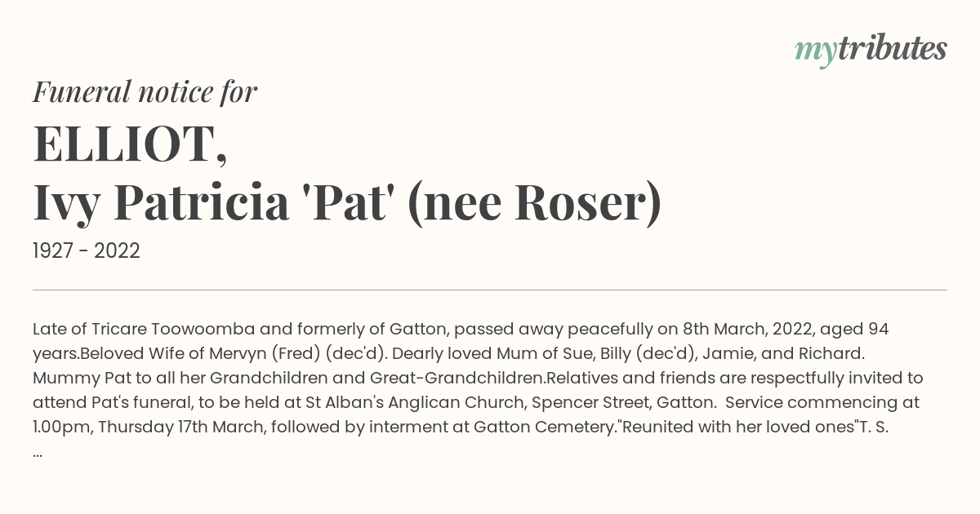Click the horizontal divider line

pyautogui.click(x=490, y=290)
